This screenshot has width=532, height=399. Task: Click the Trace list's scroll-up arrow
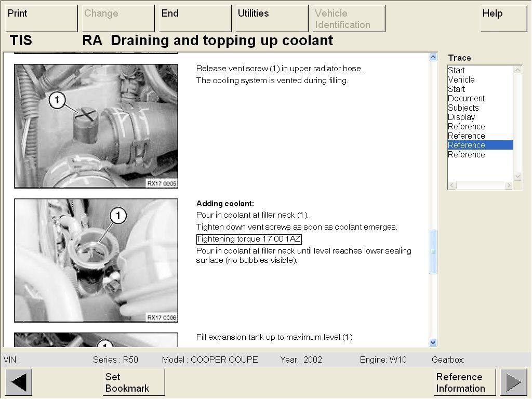517,70
